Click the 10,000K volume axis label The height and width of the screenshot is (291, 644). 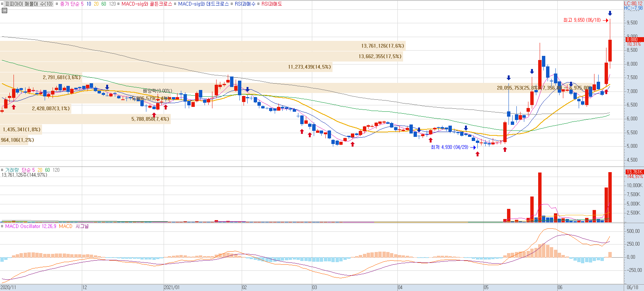tap(634, 185)
